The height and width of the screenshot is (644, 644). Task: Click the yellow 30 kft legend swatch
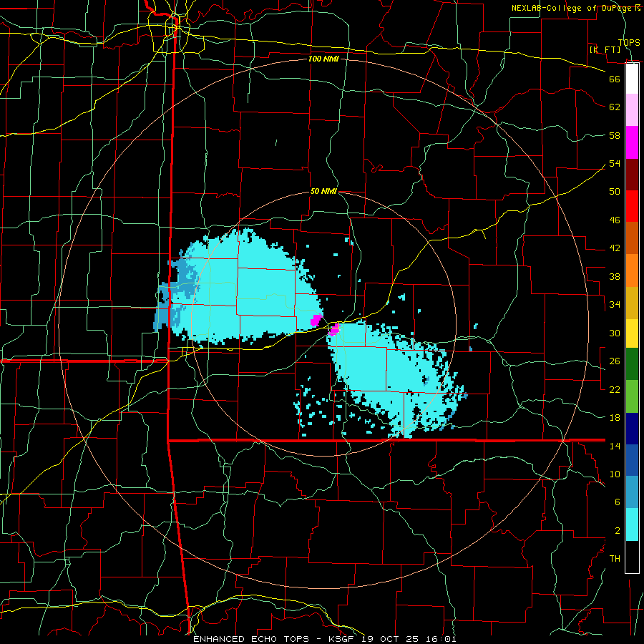click(x=632, y=333)
